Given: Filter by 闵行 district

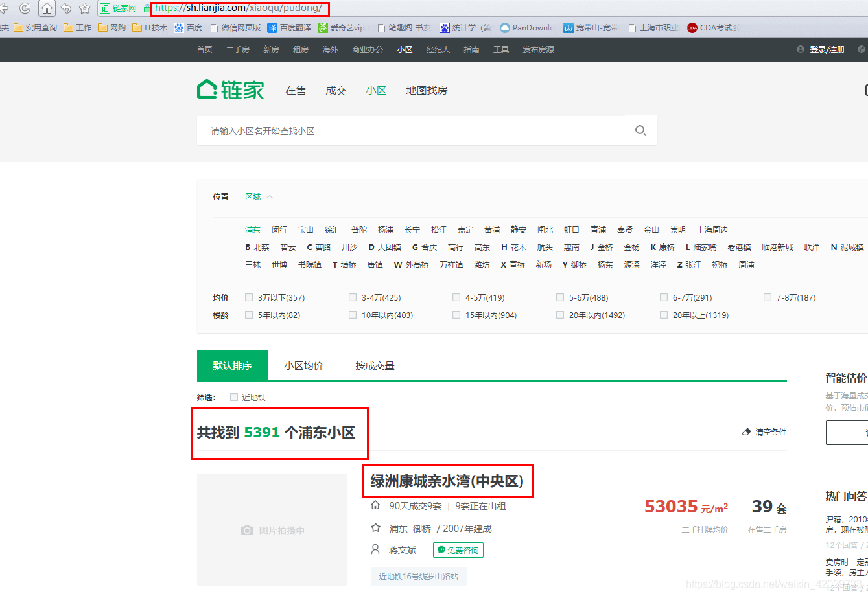Looking at the screenshot, I should point(279,230).
